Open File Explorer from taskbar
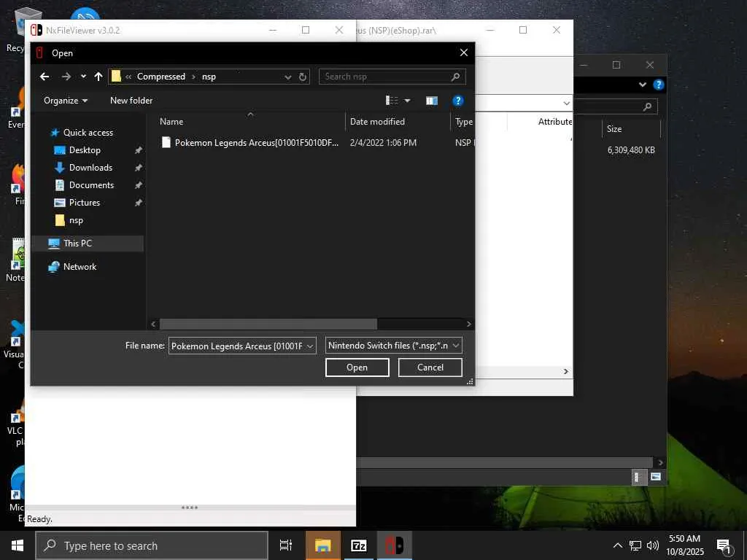Image resolution: width=747 pixels, height=560 pixels. pos(322,545)
